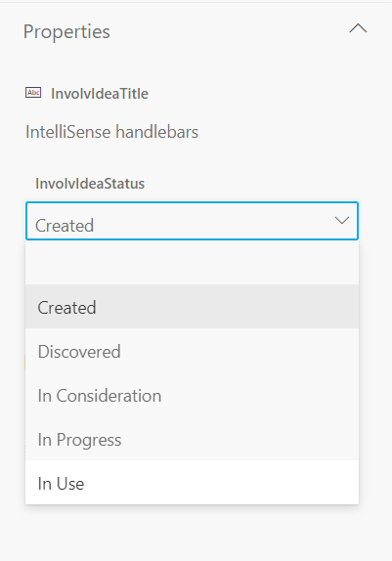Screen dimensions: 392x561
Task: Choose In Consideration from the status list
Action: 192,395
